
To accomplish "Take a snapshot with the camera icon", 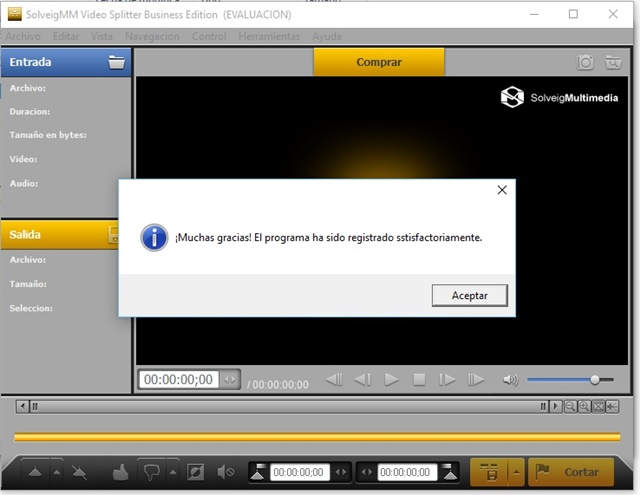I will tap(585, 62).
